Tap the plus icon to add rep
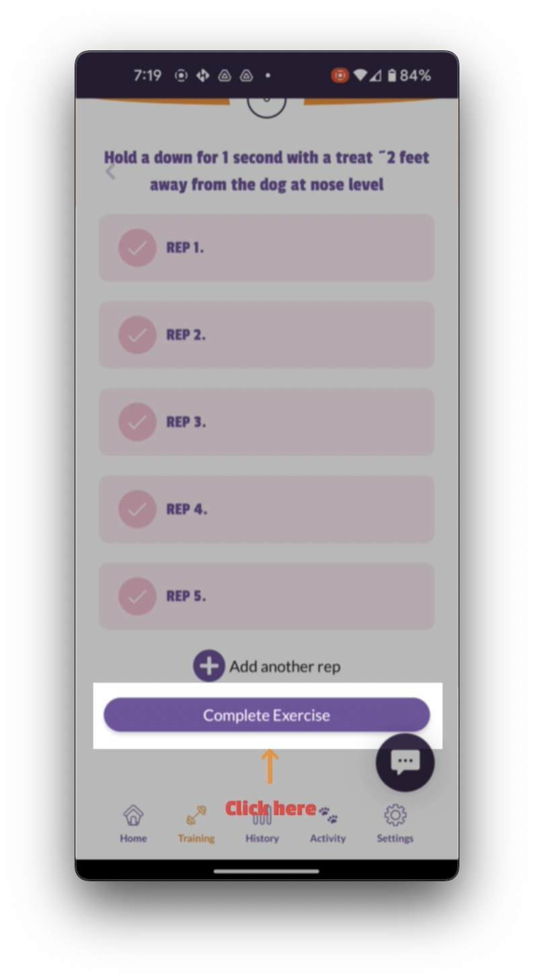 point(209,666)
